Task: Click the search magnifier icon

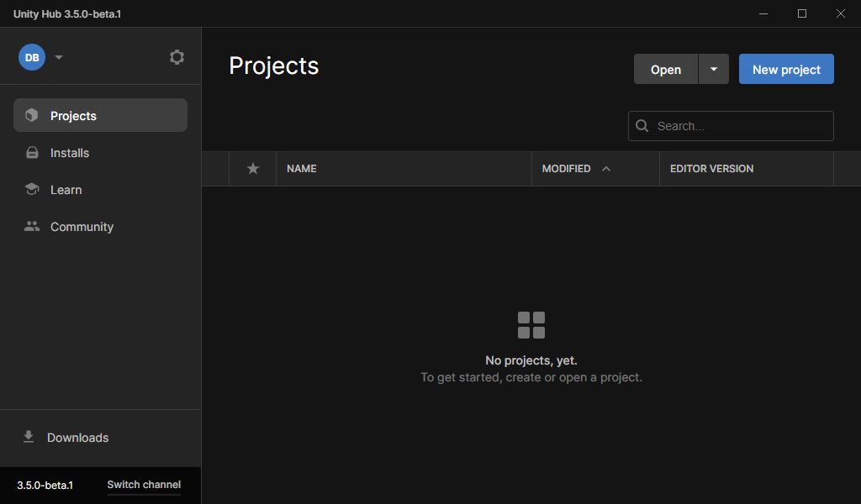Action: point(642,125)
